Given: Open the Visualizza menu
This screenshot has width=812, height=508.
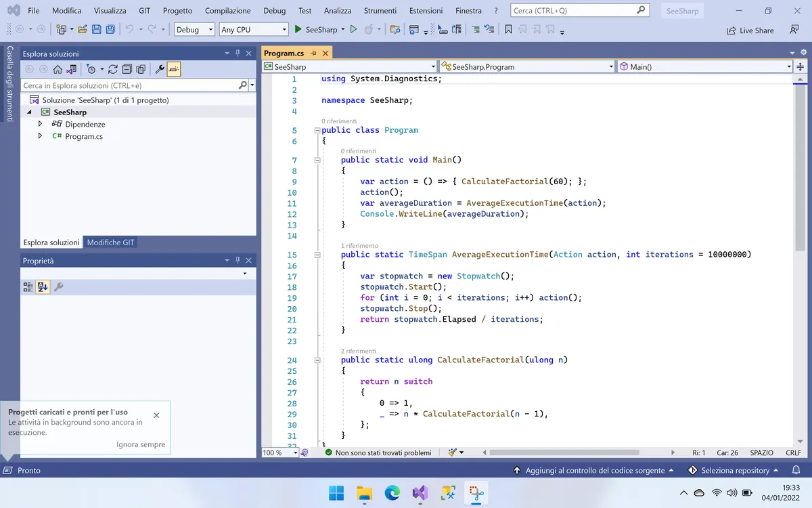Looking at the screenshot, I should [x=110, y=11].
